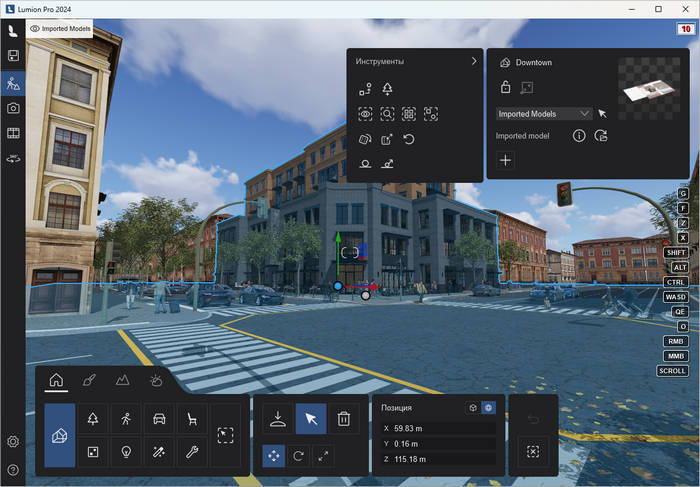
Task: Select the scale object tool
Action: 323,456
